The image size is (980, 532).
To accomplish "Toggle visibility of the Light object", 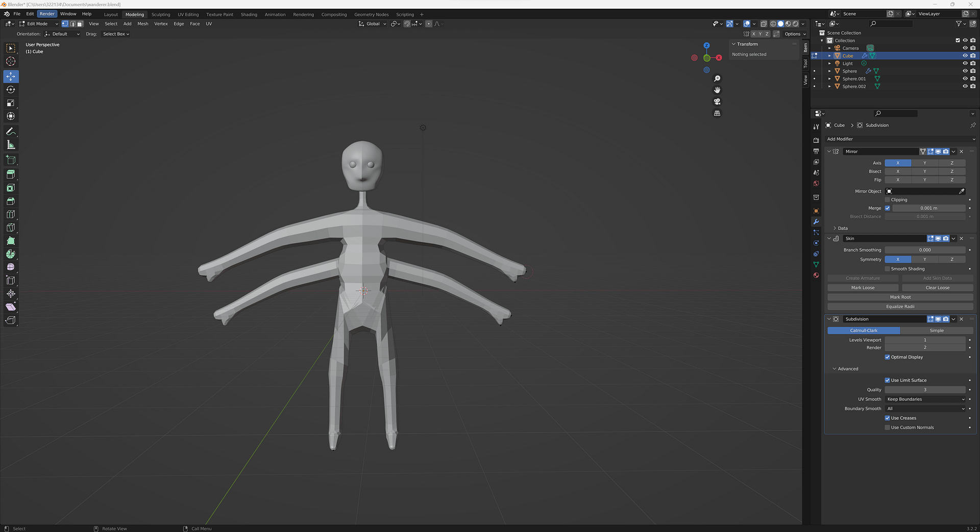I will [x=965, y=63].
